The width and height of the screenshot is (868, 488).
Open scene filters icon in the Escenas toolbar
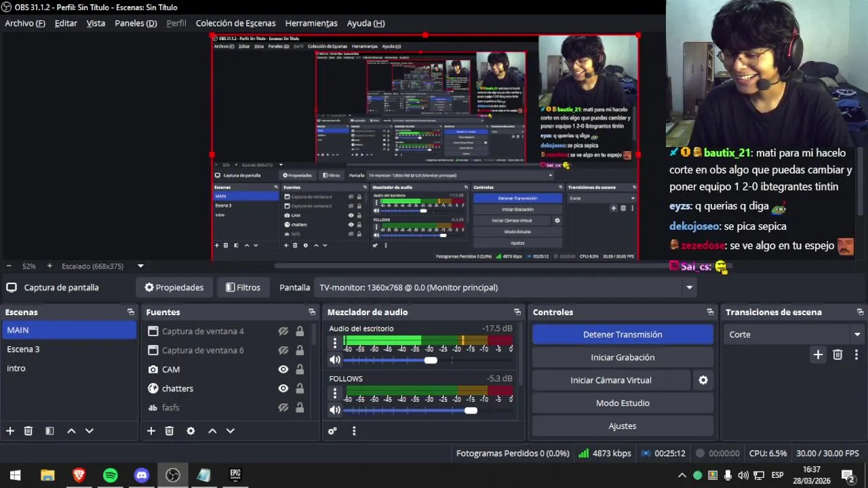(50, 431)
